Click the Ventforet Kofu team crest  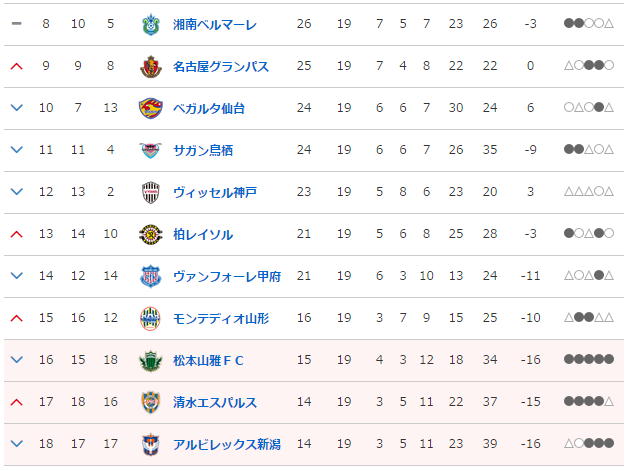pyautogui.click(x=150, y=276)
